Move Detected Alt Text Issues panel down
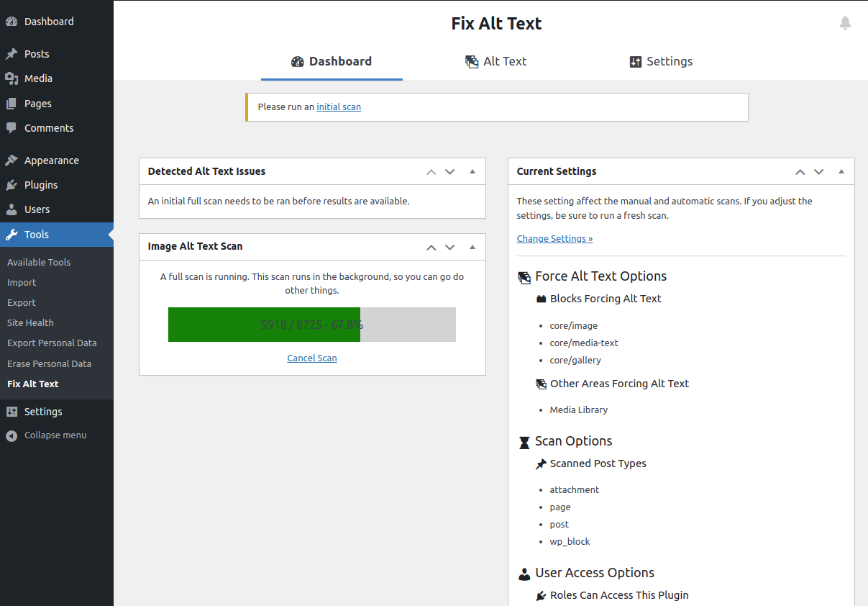Screen dimensions: 868x606 [450, 172]
